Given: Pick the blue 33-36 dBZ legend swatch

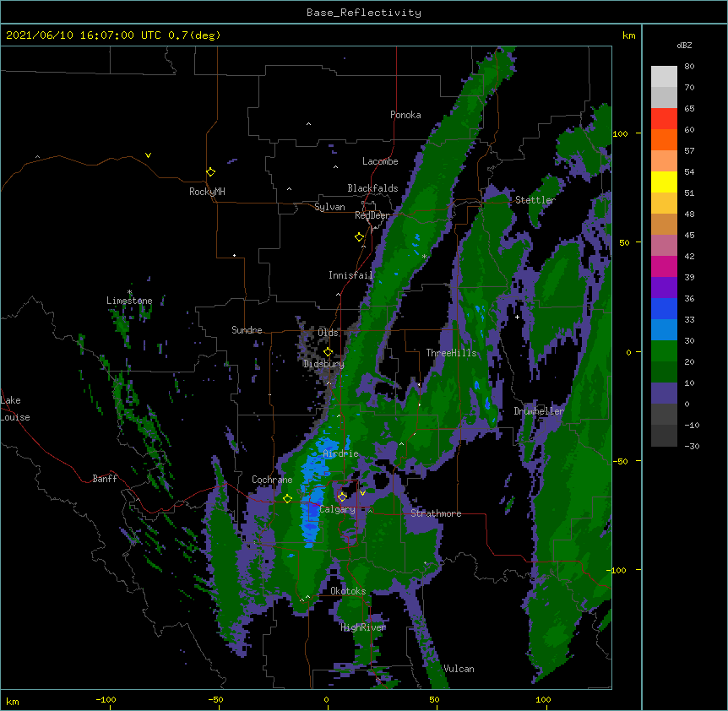Looking at the screenshot, I should (664, 308).
